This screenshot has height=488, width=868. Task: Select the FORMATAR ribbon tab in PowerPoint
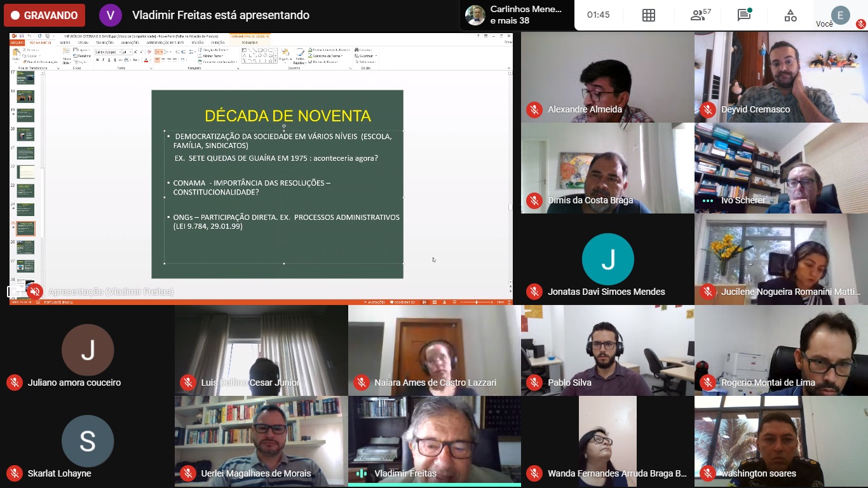coord(250,43)
